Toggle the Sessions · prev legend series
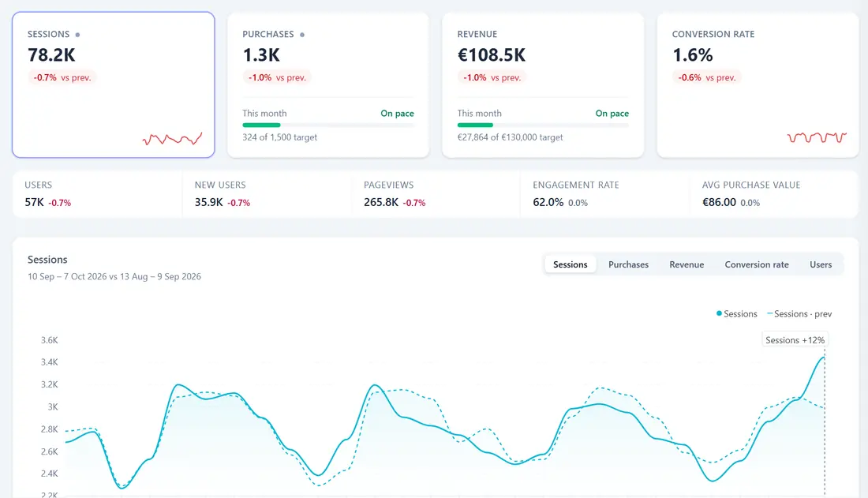 pos(799,313)
